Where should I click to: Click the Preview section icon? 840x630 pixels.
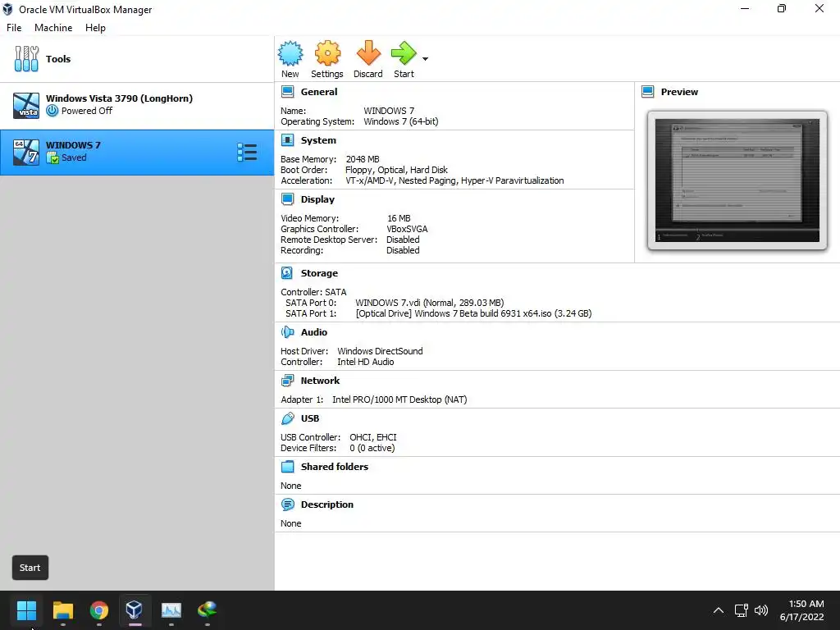[x=648, y=92]
